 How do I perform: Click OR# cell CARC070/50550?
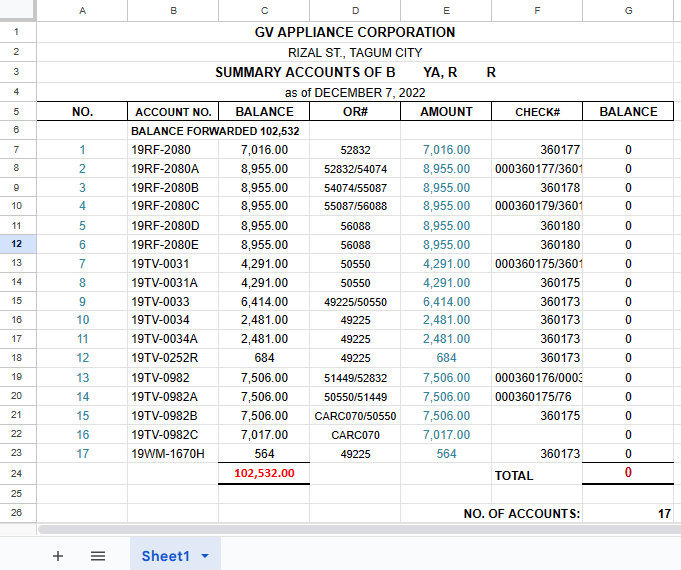(355, 416)
